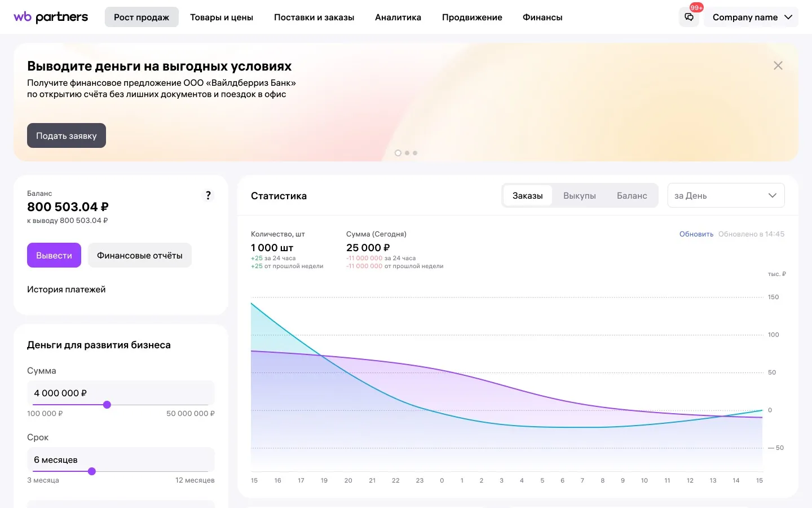Click the balance help question mark
The width and height of the screenshot is (812, 508).
click(x=208, y=195)
